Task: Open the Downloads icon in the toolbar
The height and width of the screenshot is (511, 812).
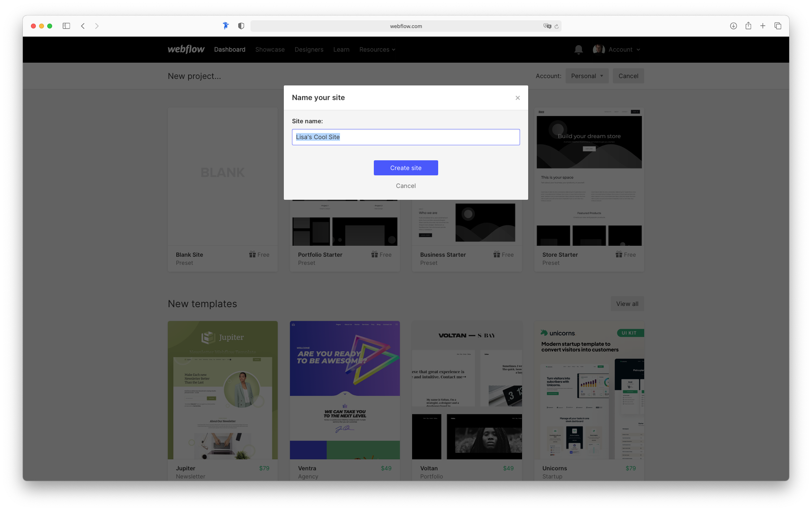Action: coord(733,26)
